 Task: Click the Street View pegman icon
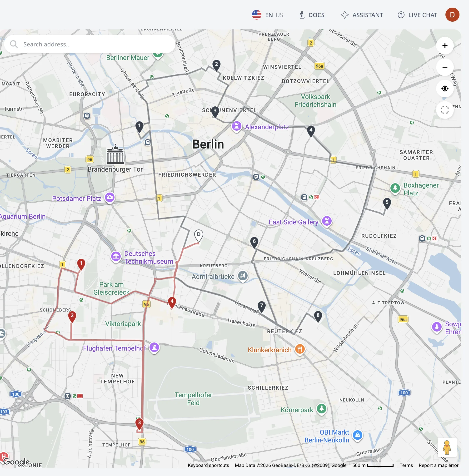point(447,447)
